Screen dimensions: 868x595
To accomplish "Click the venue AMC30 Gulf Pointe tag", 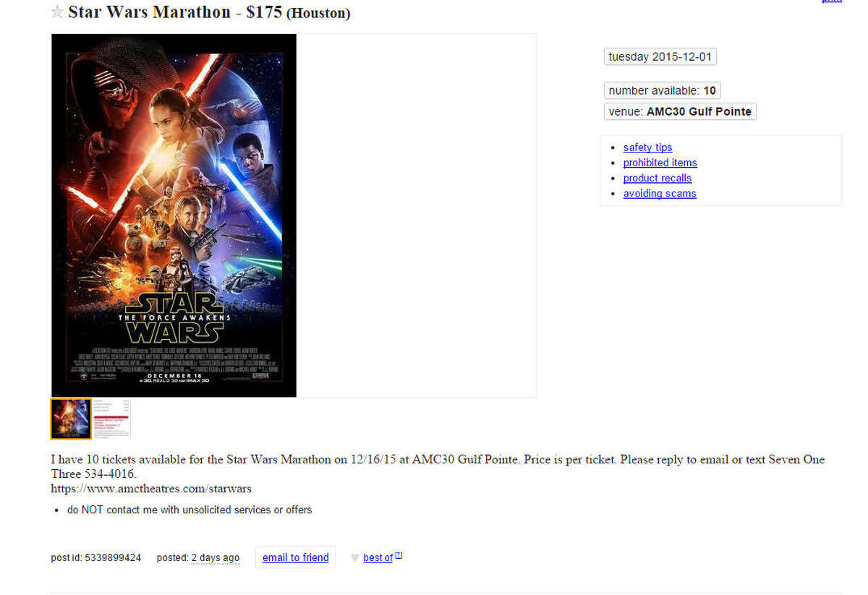I will pyautogui.click(x=680, y=111).
